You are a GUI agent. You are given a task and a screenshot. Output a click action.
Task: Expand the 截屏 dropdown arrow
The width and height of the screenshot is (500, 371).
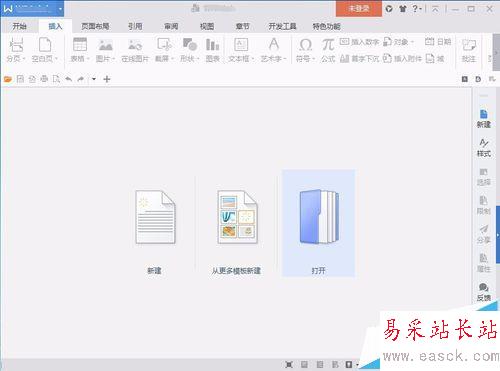(x=173, y=59)
